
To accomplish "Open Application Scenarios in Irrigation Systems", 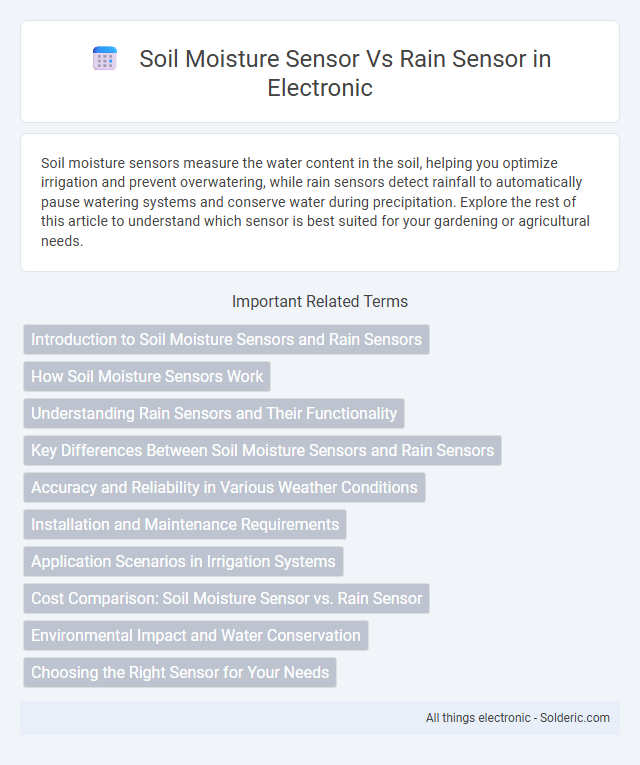I will pos(183,562).
